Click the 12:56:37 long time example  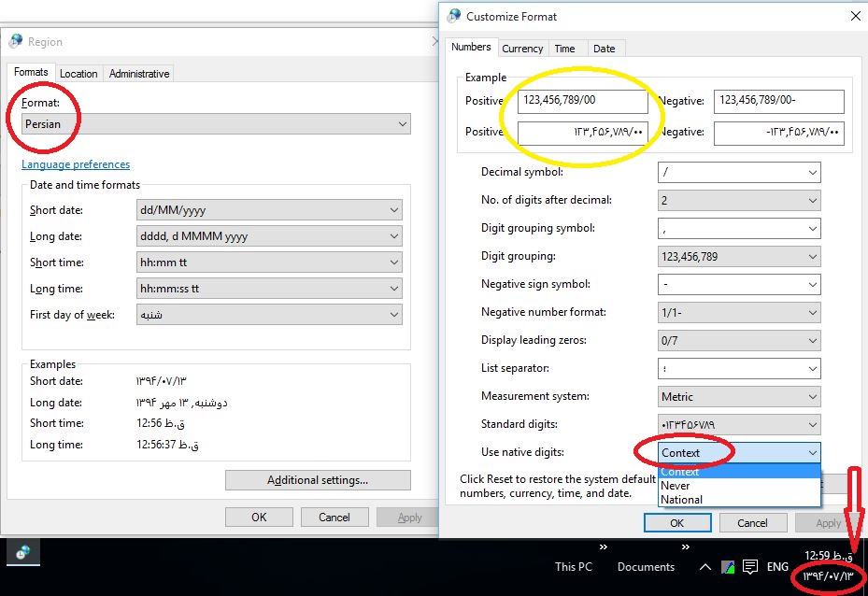click(x=168, y=445)
